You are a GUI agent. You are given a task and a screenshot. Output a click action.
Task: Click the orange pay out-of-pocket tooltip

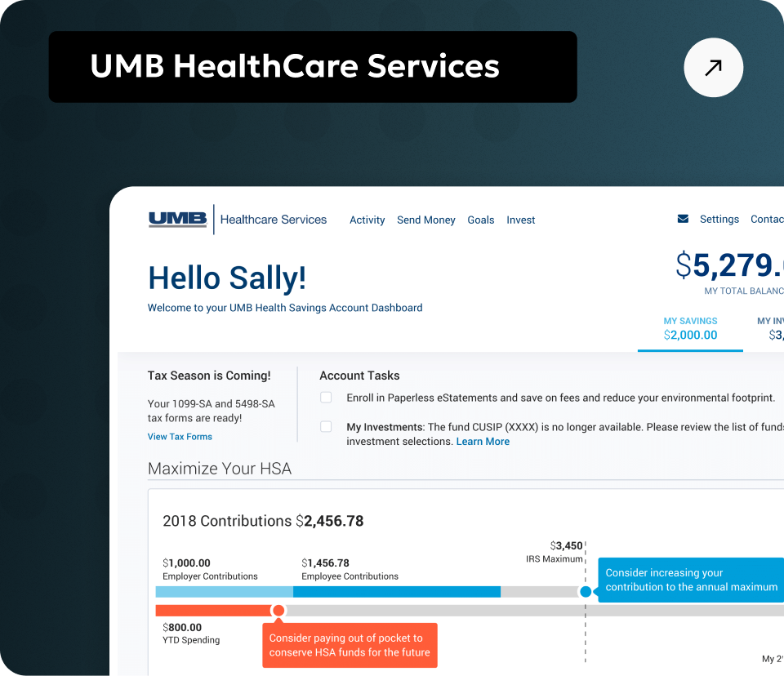click(350, 645)
